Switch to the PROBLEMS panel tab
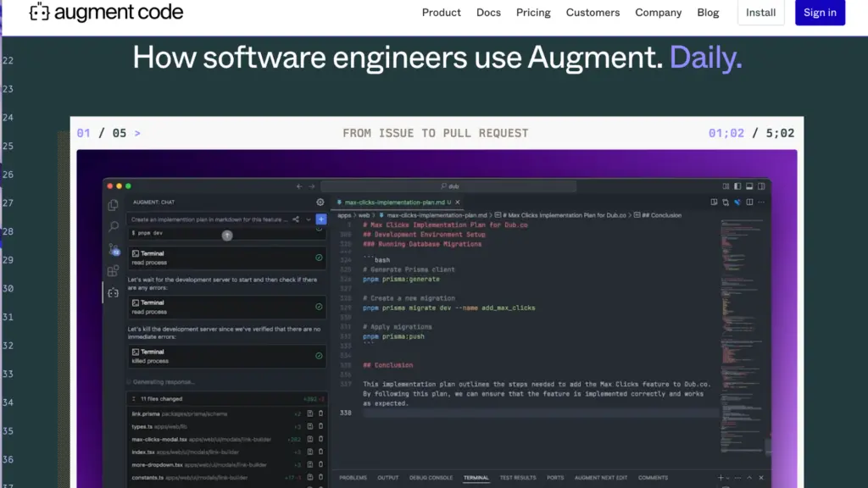The width and height of the screenshot is (868, 488). (x=353, y=478)
